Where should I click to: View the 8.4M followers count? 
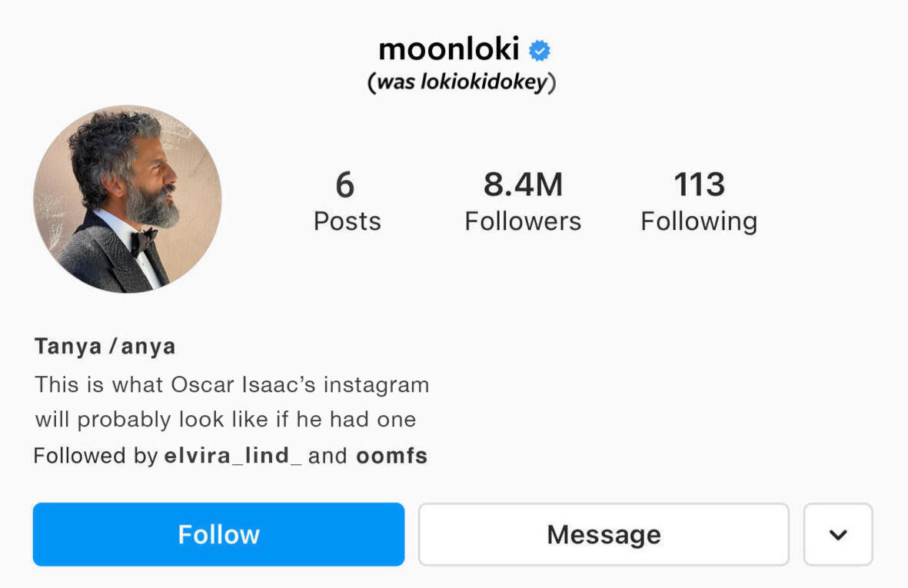click(x=523, y=184)
